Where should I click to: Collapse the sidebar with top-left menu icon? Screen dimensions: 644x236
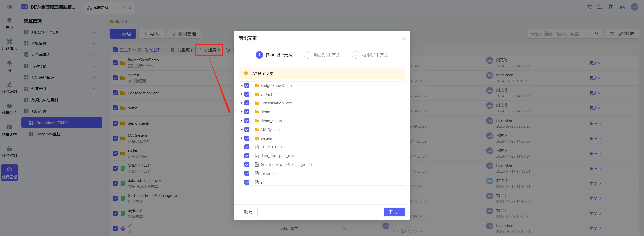point(9,7)
